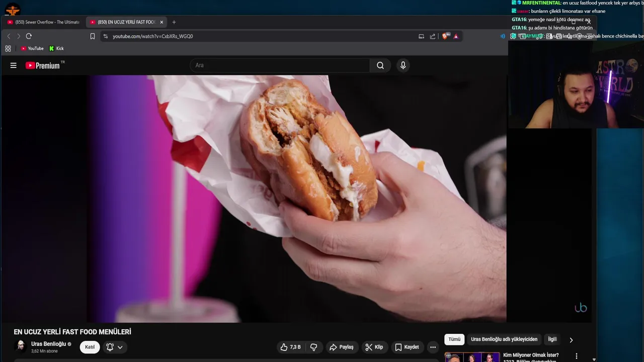
Task: Expand notification settings dropdown arrow
Action: [120, 347]
